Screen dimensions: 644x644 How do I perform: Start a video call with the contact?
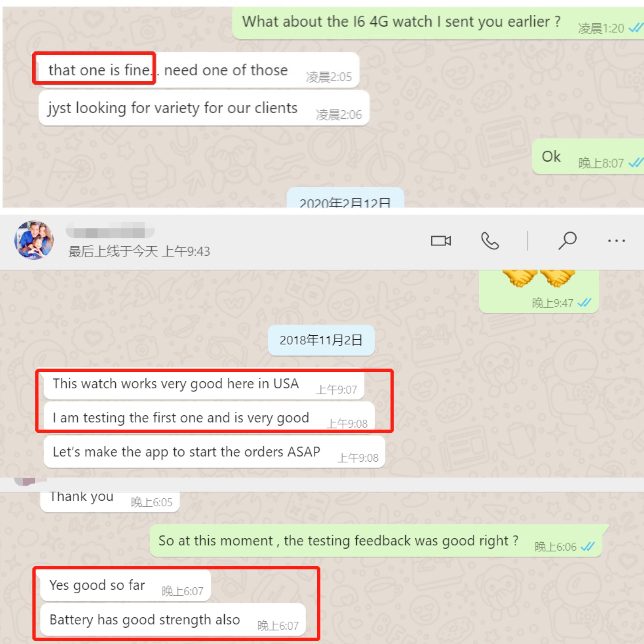[441, 240]
